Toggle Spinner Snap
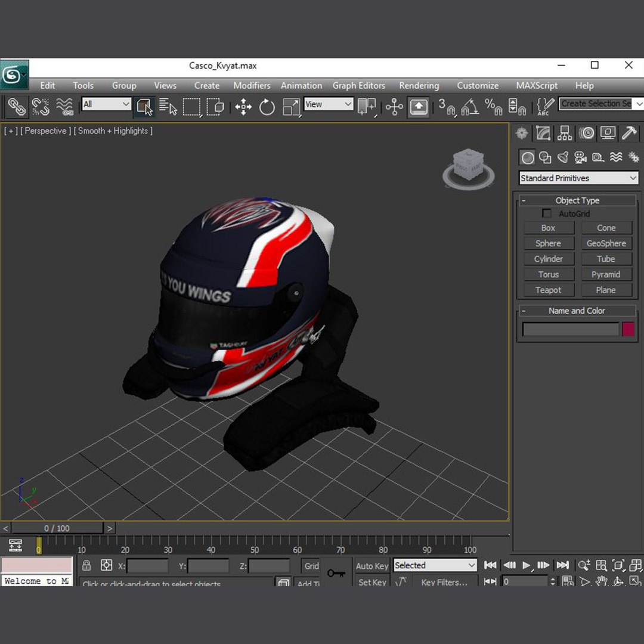This screenshot has height=644, width=644. (x=516, y=106)
